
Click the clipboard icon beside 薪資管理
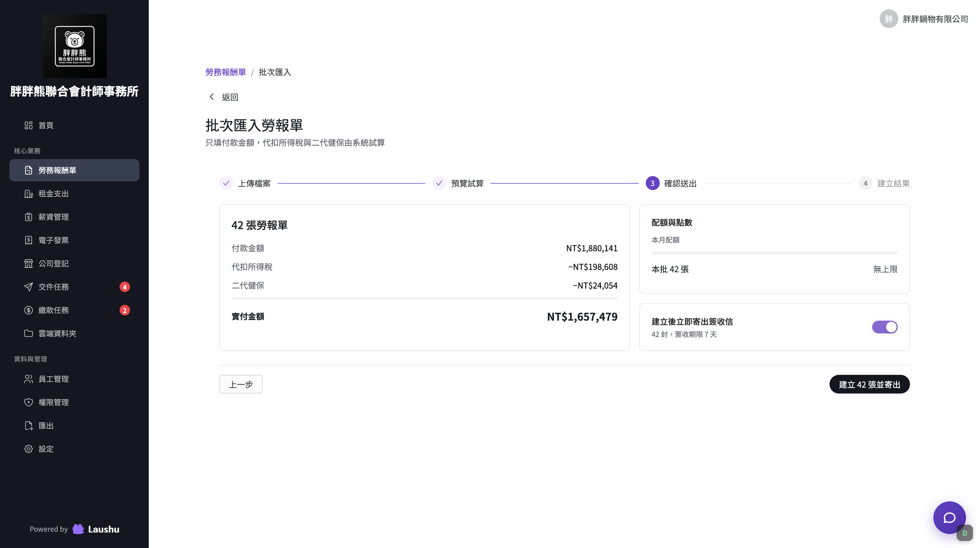point(29,217)
